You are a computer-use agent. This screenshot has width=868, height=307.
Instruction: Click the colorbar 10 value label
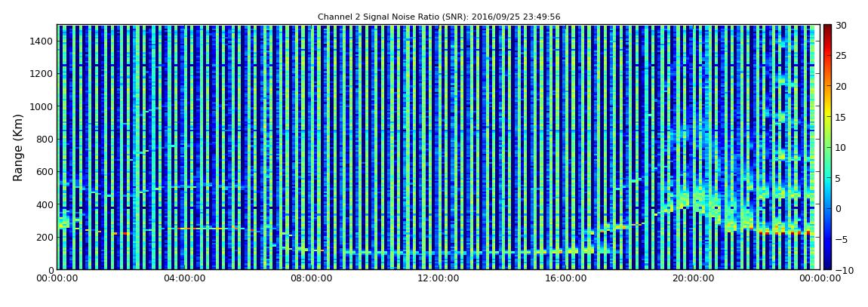coord(841,148)
